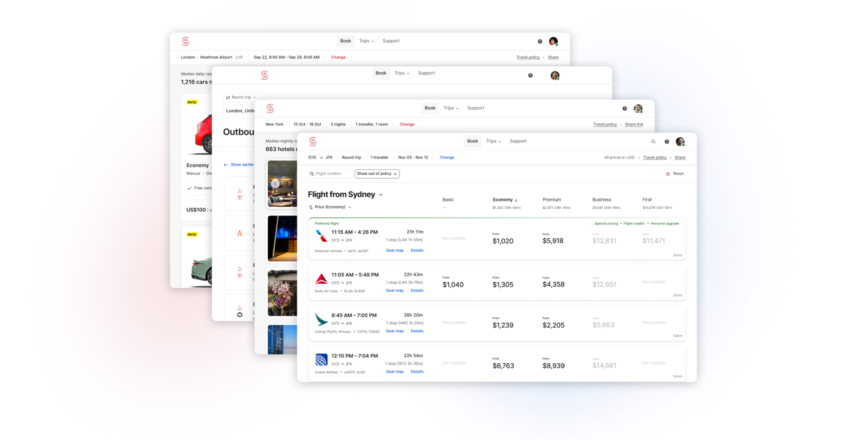Open the blue-lit hotel photo thumbnail
Image resolution: width=868 pixels, height=440 pixels.
point(282,239)
